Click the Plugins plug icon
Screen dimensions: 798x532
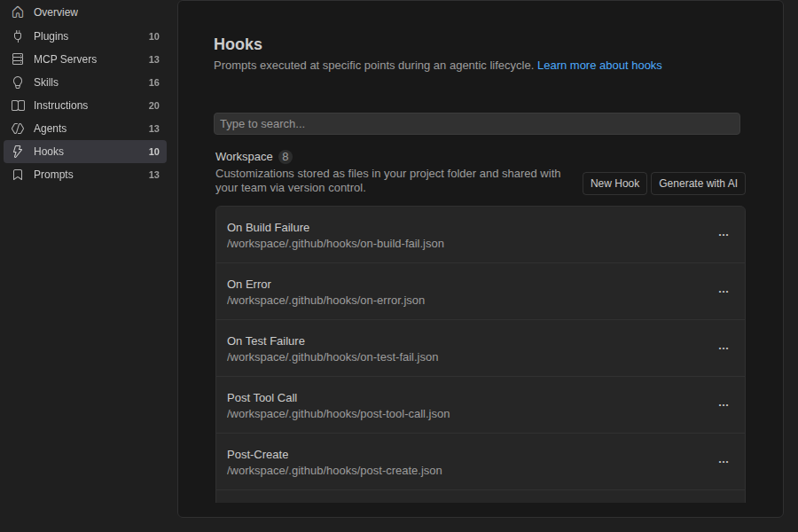tap(18, 36)
